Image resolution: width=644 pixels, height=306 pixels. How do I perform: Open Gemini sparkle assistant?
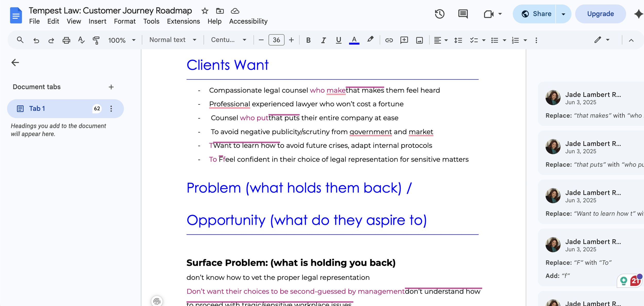click(638, 14)
